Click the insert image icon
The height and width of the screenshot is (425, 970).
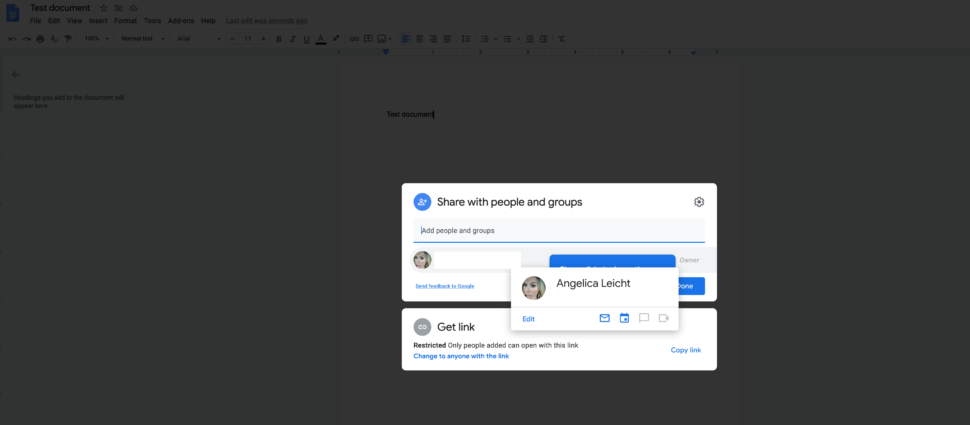click(x=382, y=38)
